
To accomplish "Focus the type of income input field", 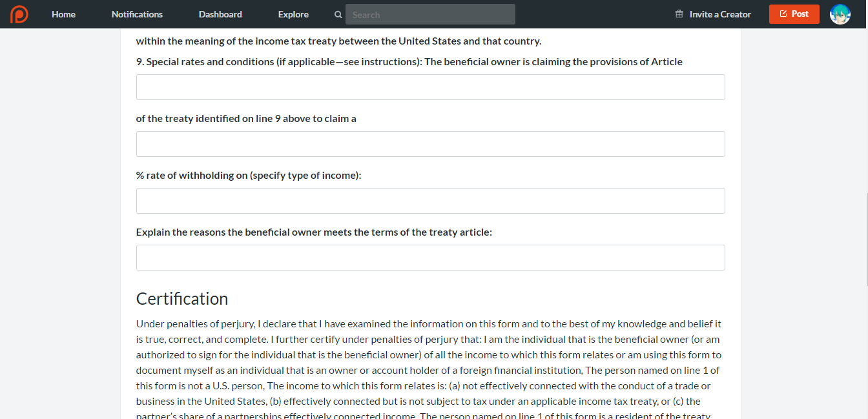I will click(x=430, y=201).
